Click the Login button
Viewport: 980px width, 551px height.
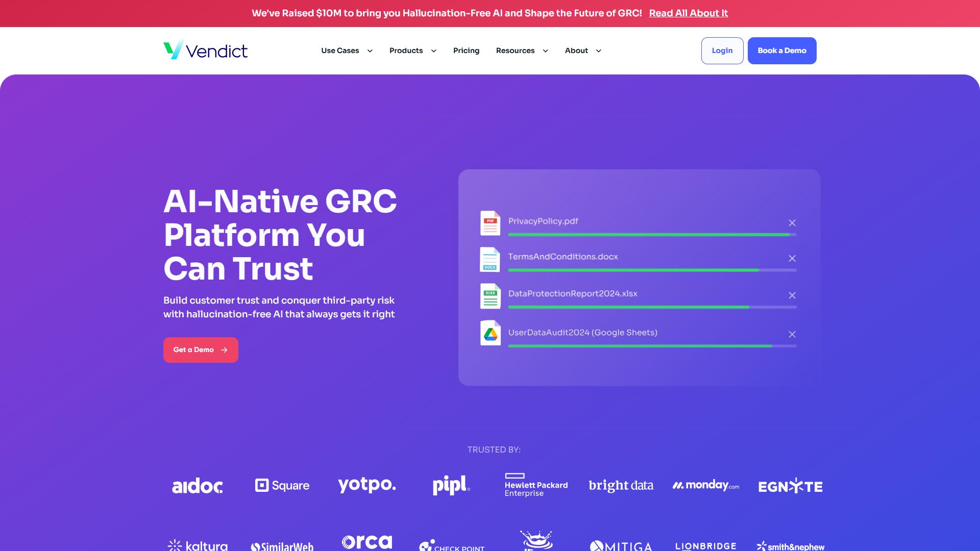tap(722, 51)
